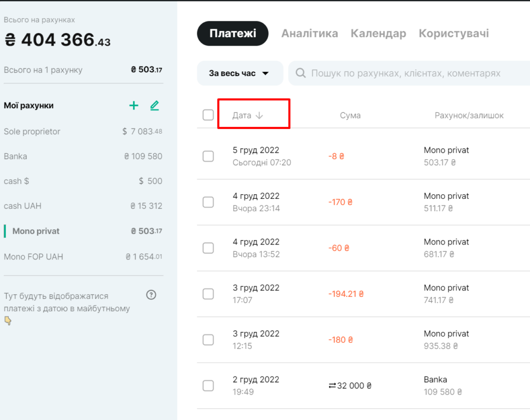Click the total balance ₴ 404 366.43

pos(57,40)
